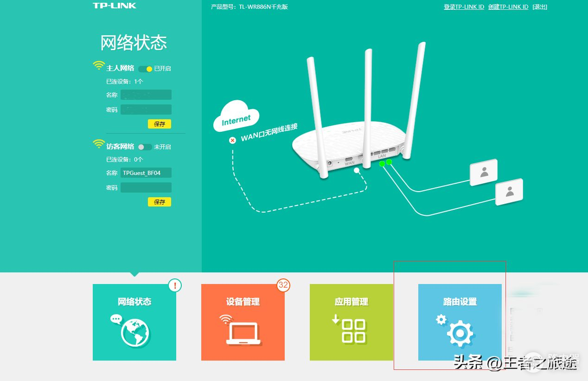
Task: Click the upper connected device user icon
Action: point(484,173)
